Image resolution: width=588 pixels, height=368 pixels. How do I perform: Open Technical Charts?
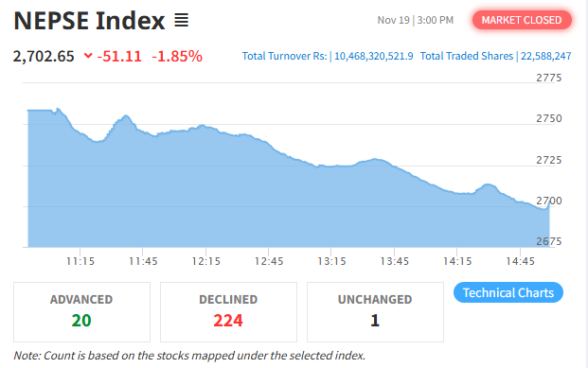(x=508, y=292)
